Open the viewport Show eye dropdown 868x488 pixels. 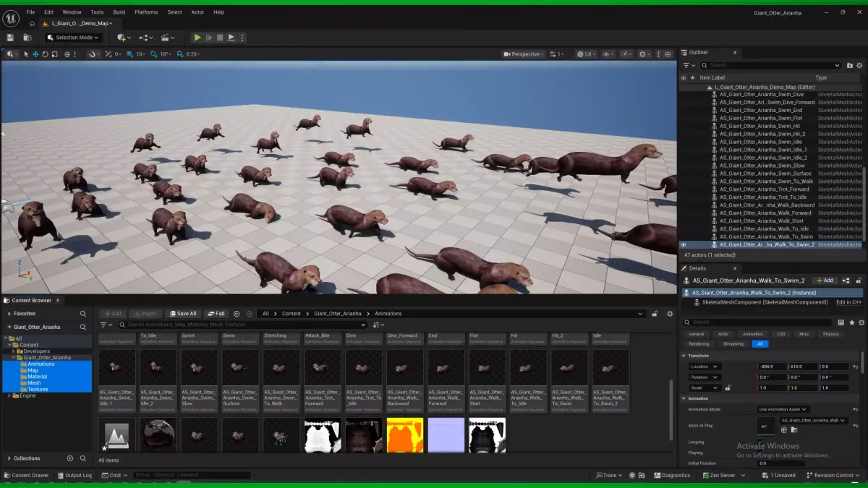coord(608,54)
